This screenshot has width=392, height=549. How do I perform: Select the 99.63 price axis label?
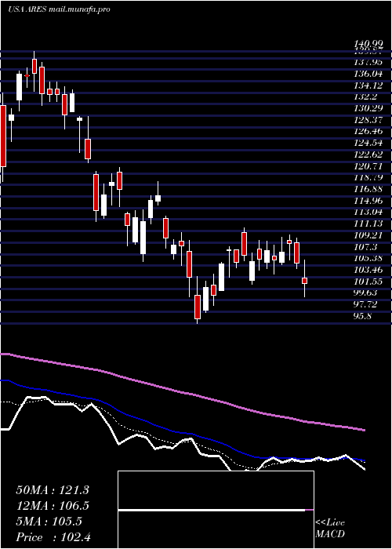tap(366, 293)
